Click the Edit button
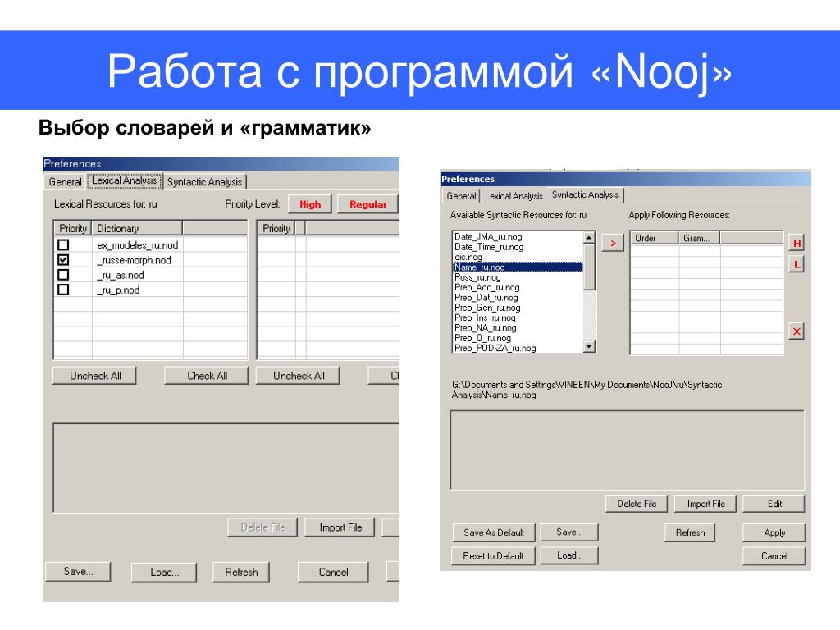 point(774,504)
